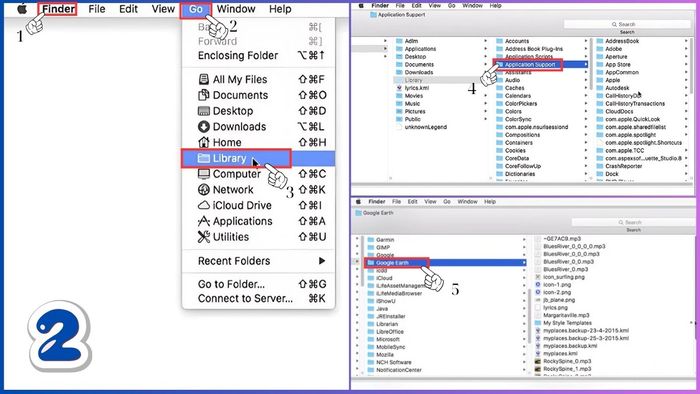The image size is (700, 394).
Task: Select the highlighted Application Support folder row
Action: click(x=542, y=65)
